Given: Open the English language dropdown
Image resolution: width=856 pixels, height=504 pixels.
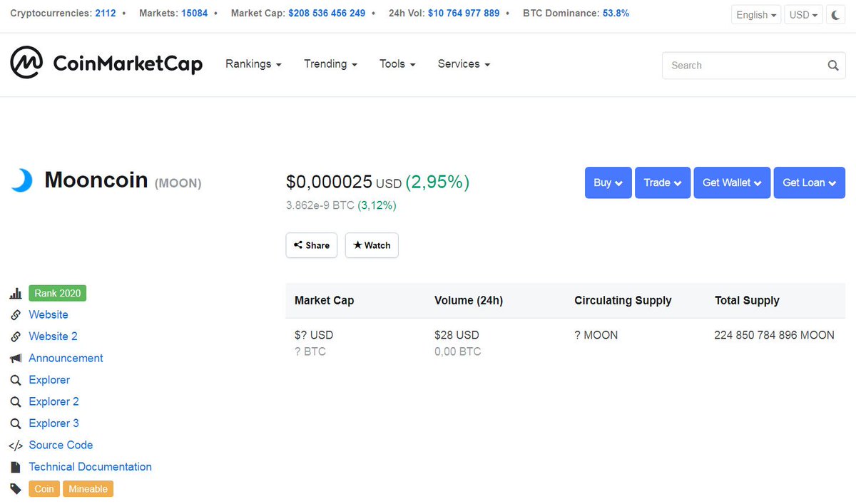Looking at the screenshot, I should pyautogui.click(x=755, y=14).
